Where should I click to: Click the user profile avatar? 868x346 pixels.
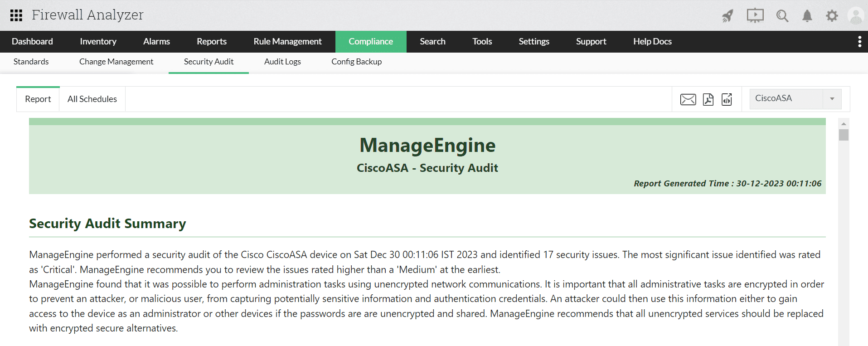(x=856, y=16)
